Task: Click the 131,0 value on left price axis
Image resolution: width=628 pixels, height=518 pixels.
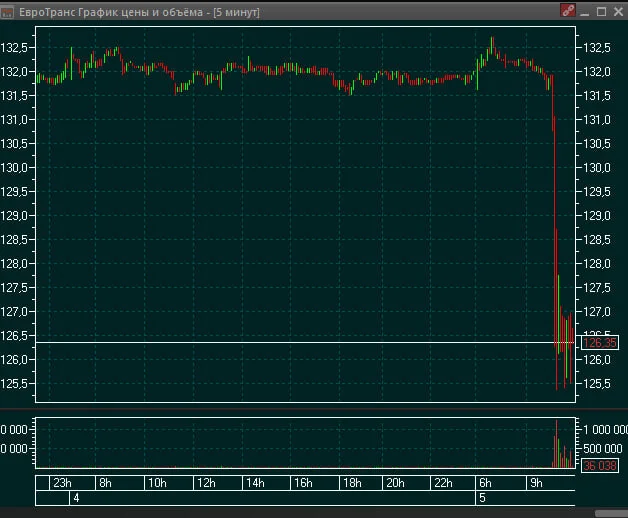Action: (14, 119)
